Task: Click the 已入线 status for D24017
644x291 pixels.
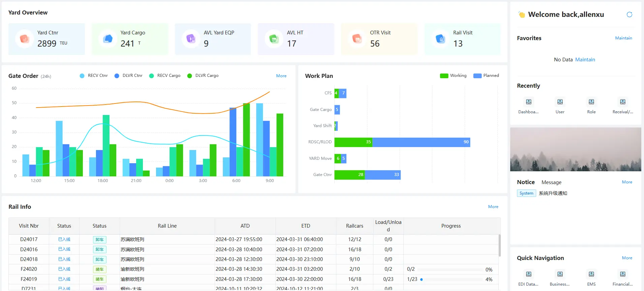Action: tap(64, 239)
